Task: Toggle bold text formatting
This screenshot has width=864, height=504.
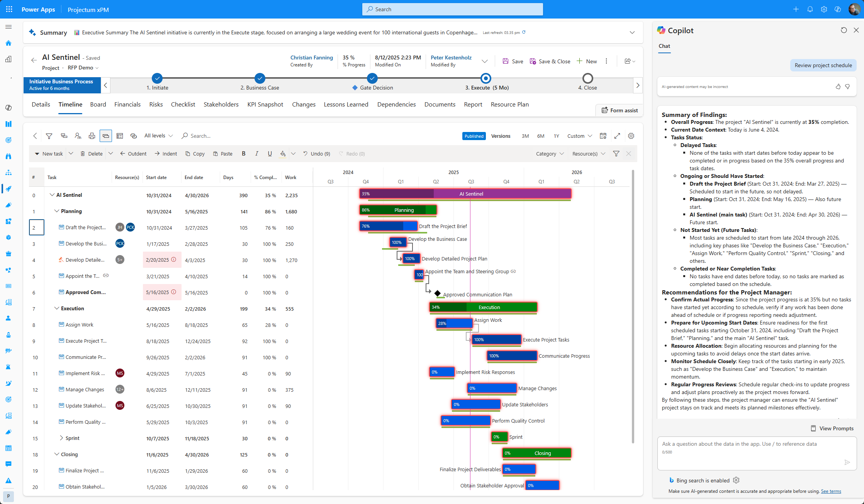Action: [x=243, y=154]
